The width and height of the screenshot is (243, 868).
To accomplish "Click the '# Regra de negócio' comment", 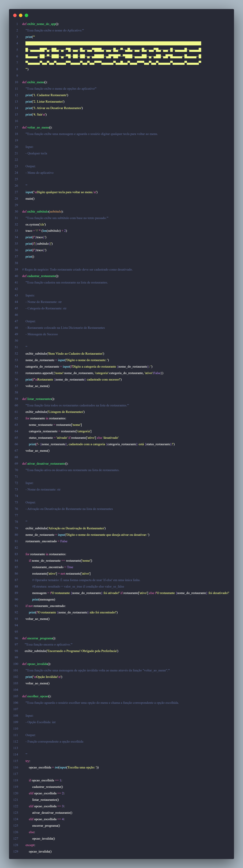I will click(77, 270).
